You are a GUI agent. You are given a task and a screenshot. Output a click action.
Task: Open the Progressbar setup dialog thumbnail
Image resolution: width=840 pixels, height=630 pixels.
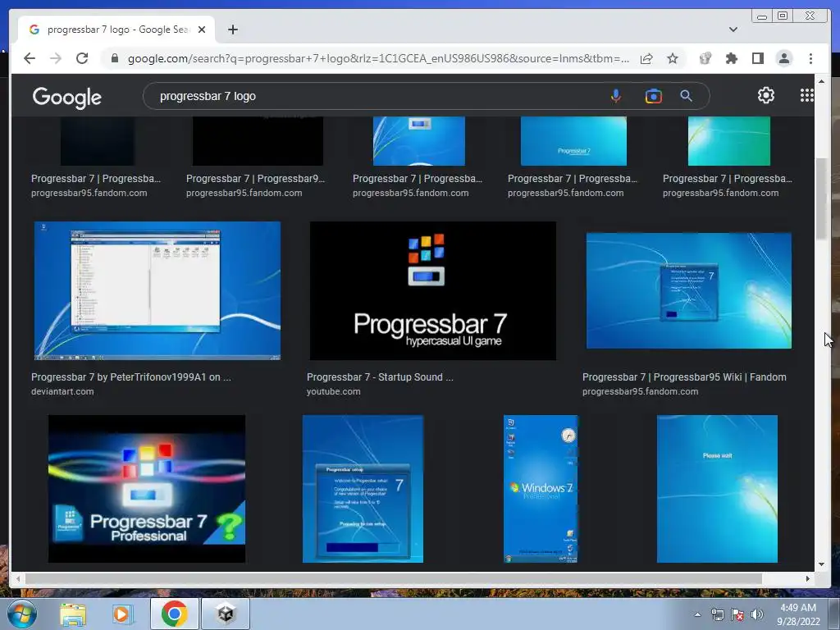tap(363, 489)
